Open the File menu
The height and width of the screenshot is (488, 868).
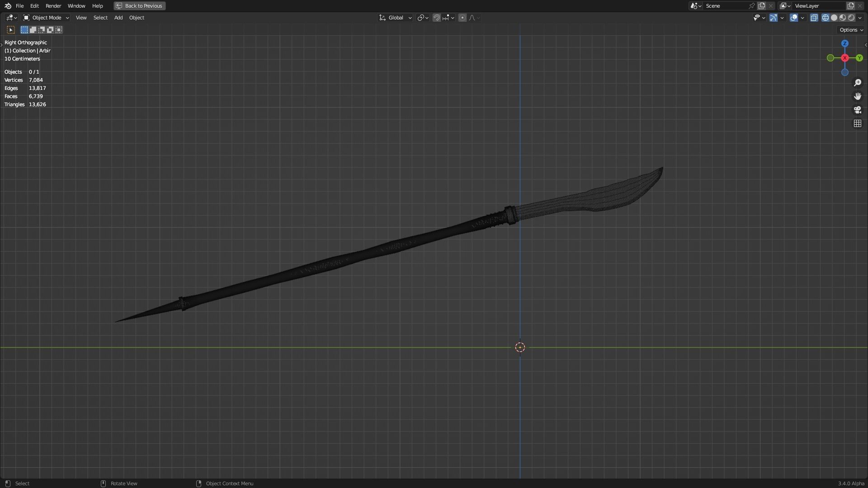click(19, 6)
